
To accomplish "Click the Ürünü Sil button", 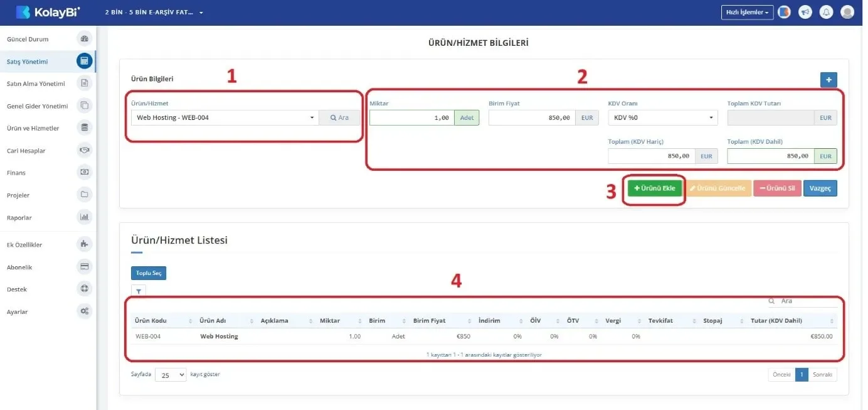I will point(778,188).
